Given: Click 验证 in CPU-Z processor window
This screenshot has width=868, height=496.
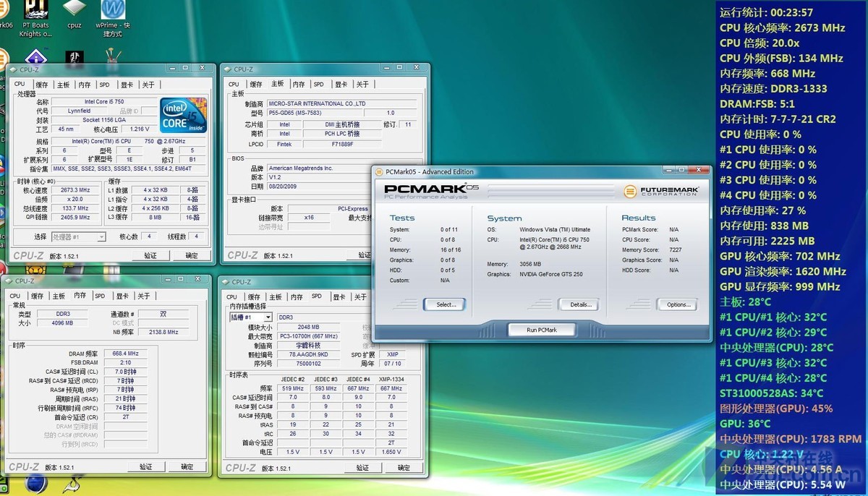Looking at the screenshot, I should [150, 255].
